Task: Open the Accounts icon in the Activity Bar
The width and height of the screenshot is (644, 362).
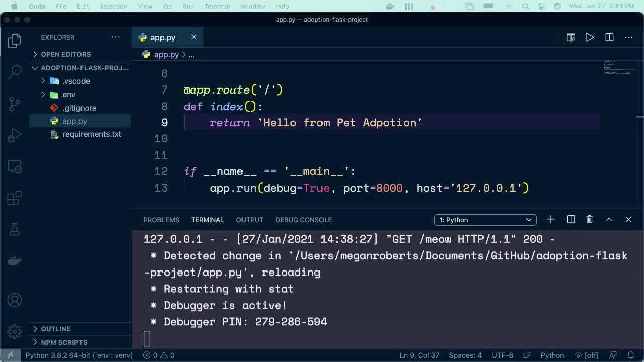Action: (x=14, y=300)
